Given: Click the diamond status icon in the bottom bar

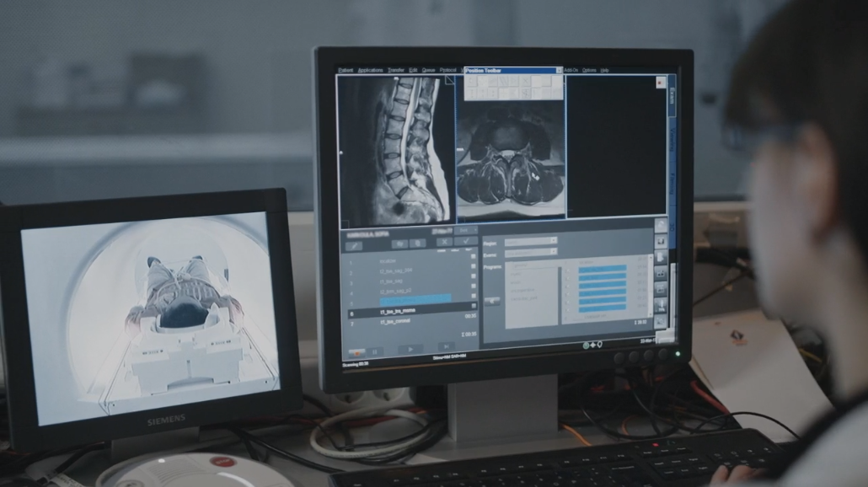Looking at the screenshot, I should coord(593,345).
